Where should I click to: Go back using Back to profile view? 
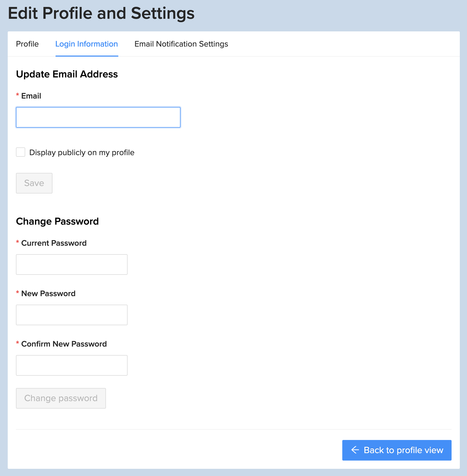(397, 450)
